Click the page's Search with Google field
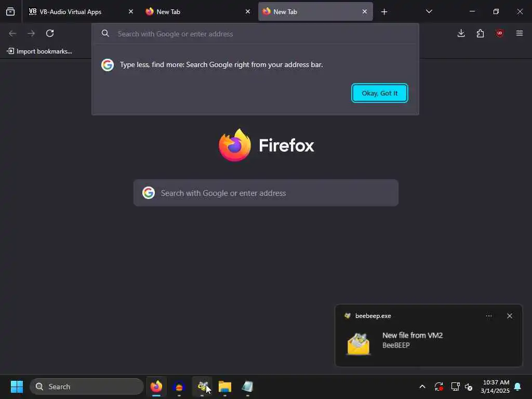The image size is (532, 399). pos(266,193)
